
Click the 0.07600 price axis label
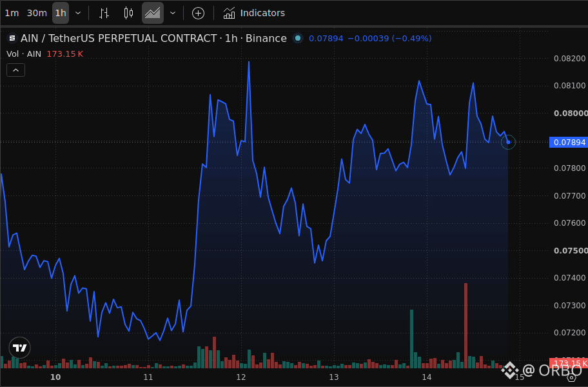pyautogui.click(x=570, y=223)
